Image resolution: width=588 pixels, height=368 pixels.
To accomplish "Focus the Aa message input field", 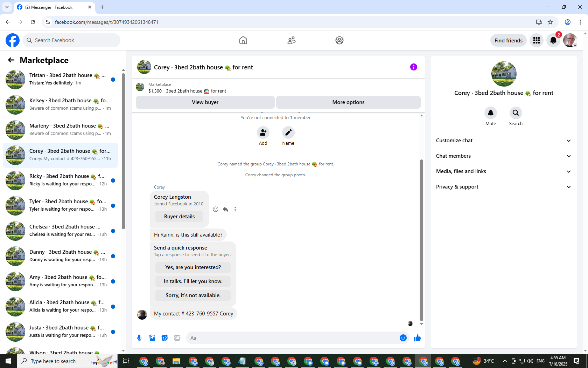I will [x=292, y=338].
